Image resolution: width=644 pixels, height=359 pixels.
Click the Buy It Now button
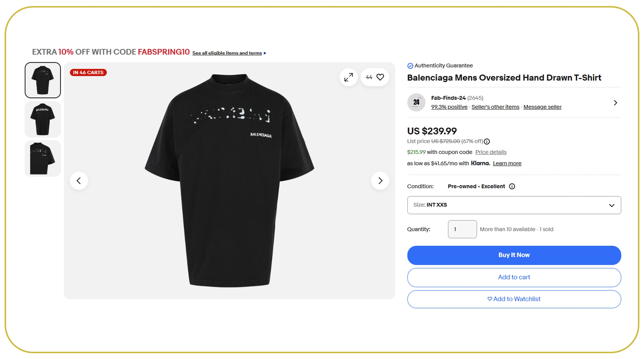click(x=514, y=255)
